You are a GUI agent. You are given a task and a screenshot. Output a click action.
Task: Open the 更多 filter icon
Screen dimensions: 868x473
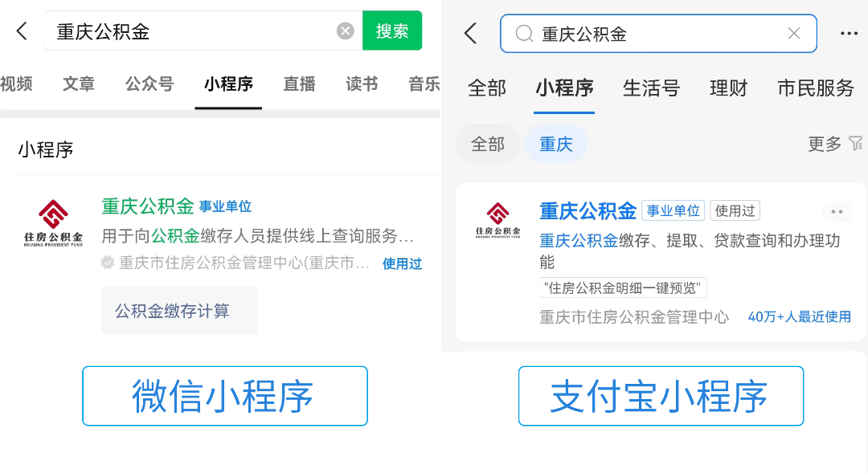(856, 144)
